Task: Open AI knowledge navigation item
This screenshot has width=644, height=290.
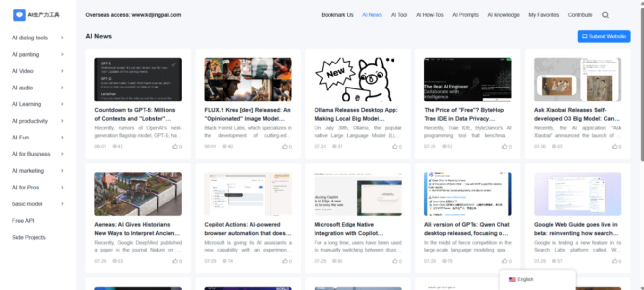Action: (x=503, y=15)
